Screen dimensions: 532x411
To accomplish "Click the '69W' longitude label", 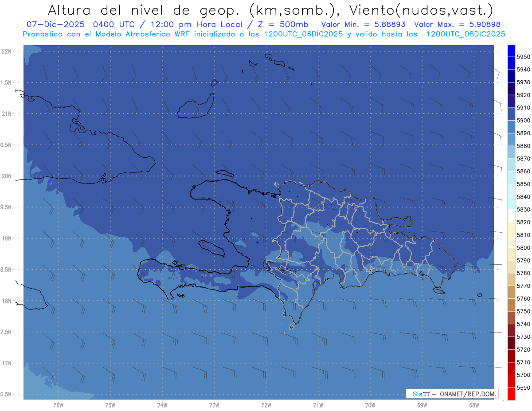I will (x=422, y=405).
